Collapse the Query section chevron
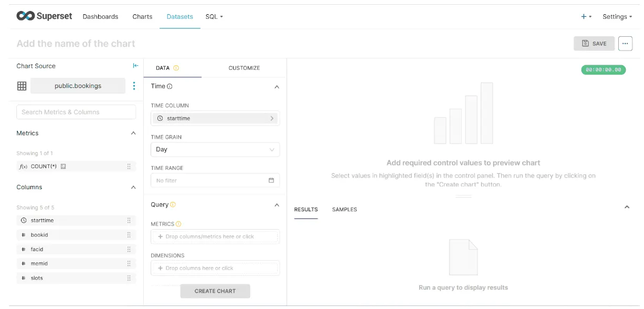 point(277,205)
